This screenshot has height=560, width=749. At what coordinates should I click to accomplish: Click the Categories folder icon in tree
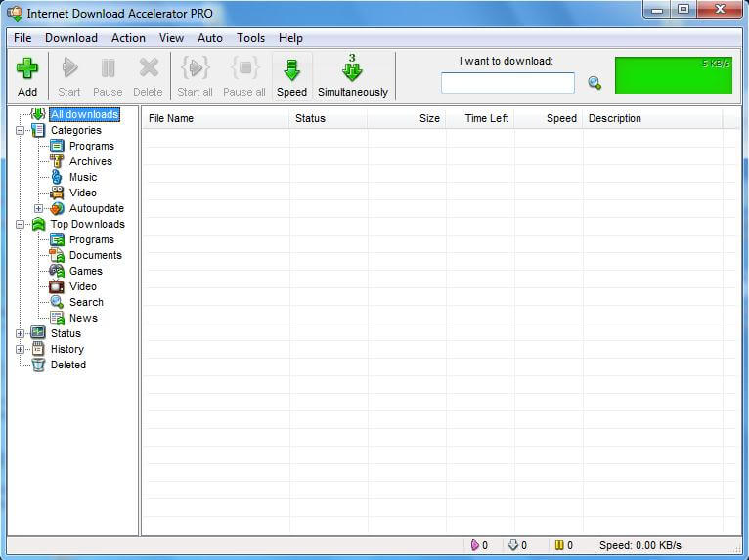click(38, 130)
